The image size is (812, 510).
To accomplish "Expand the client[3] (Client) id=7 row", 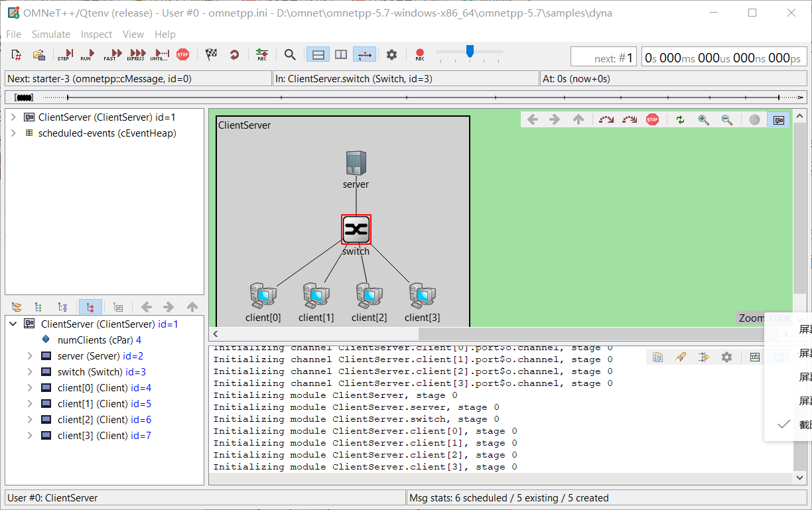I will pyautogui.click(x=30, y=436).
